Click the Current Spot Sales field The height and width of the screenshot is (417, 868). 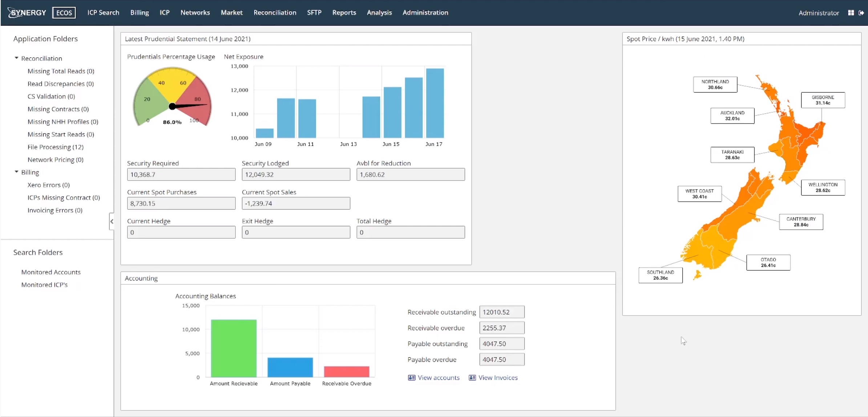296,203
